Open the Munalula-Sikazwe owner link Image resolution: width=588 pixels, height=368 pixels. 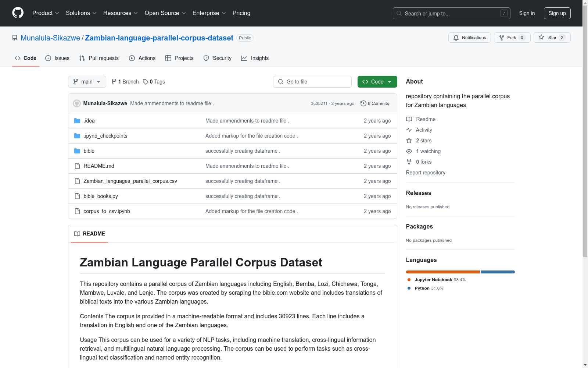click(50, 38)
